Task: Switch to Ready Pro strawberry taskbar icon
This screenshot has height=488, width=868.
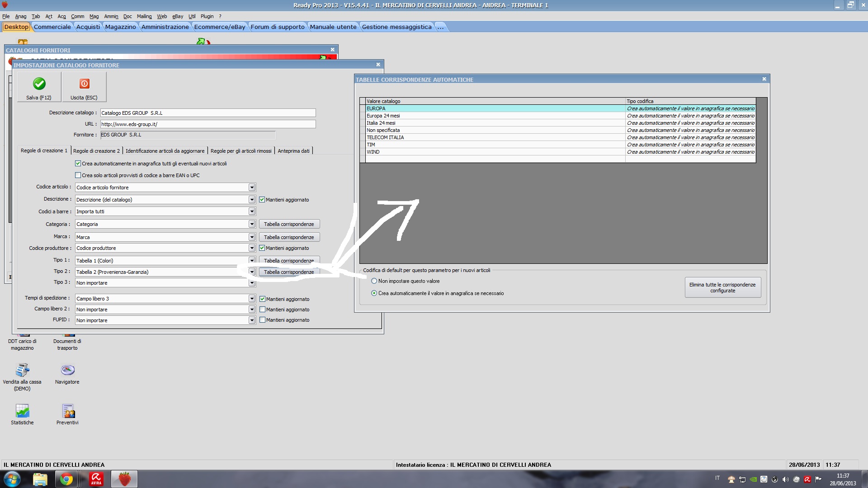Action: pos(124,479)
